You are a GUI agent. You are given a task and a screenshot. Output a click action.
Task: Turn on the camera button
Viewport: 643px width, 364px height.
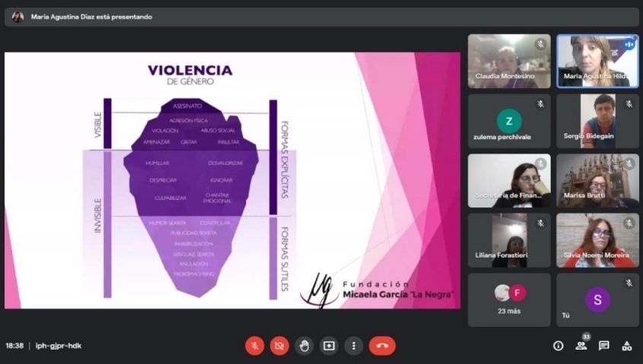tap(279, 346)
